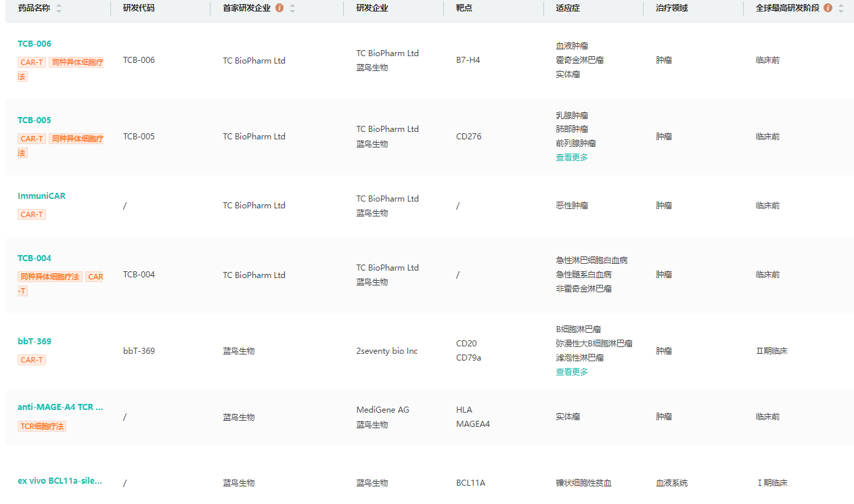
Task: Click the CAR-T tag under bbT-369
Action: coord(32,360)
